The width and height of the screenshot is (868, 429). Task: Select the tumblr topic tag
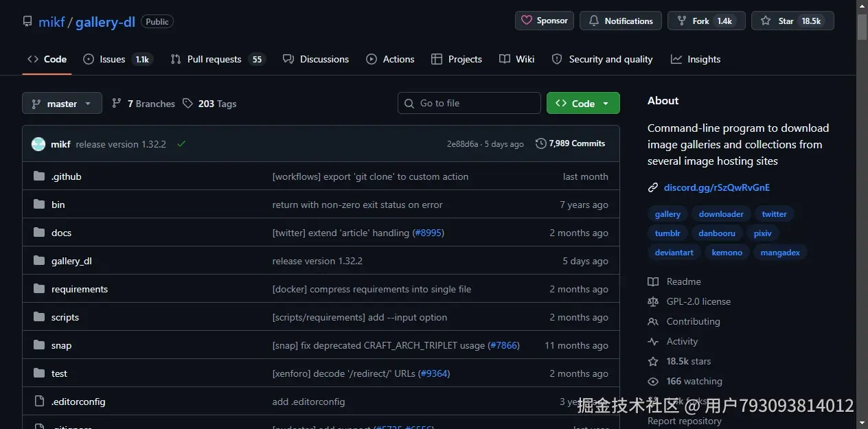[x=667, y=233]
